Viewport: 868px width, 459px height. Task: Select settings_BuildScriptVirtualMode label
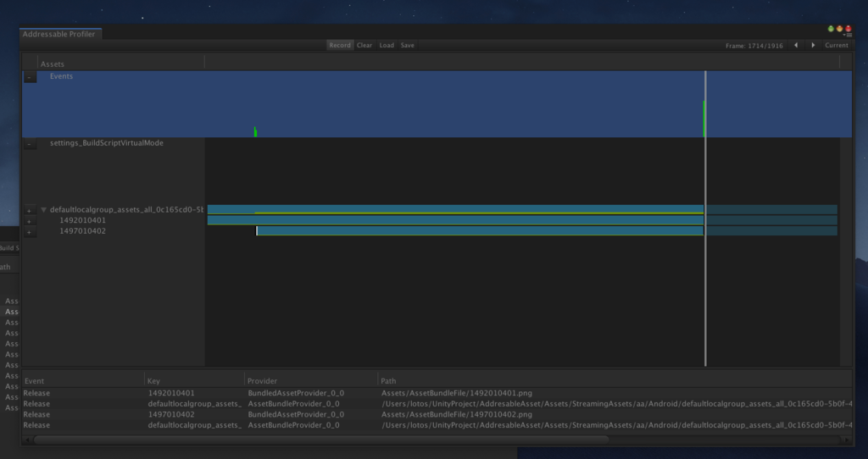click(x=106, y=142)
